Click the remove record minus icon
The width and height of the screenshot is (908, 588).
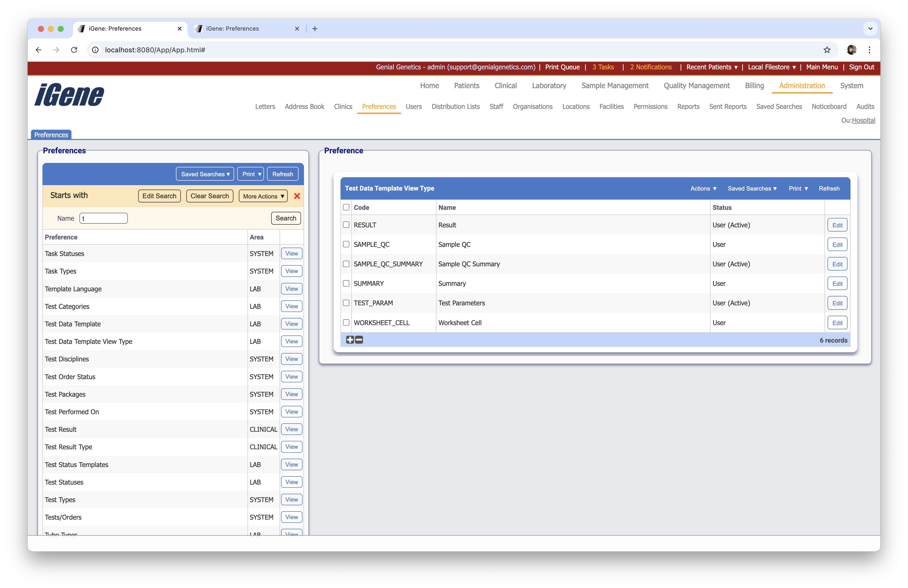(359, 340)
